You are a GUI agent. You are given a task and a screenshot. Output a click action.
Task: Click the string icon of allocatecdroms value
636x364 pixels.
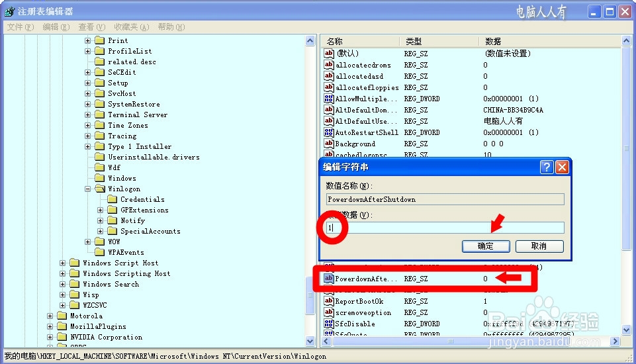pyautogui.click(x=328, y=64)
